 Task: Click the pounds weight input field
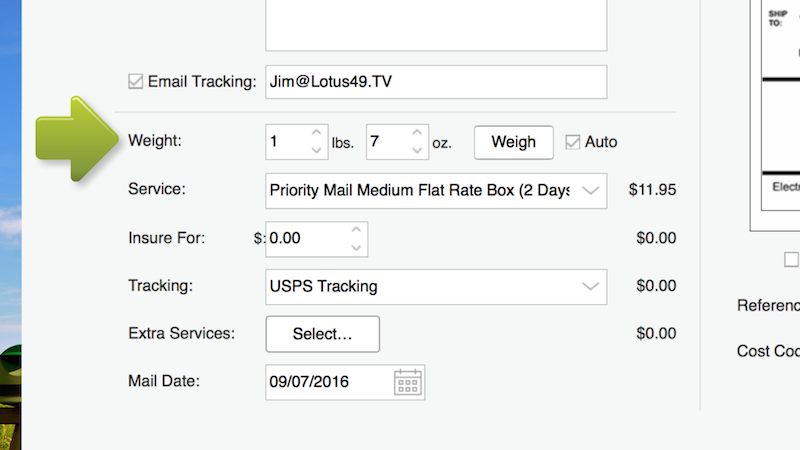click(x=287, y=142)
